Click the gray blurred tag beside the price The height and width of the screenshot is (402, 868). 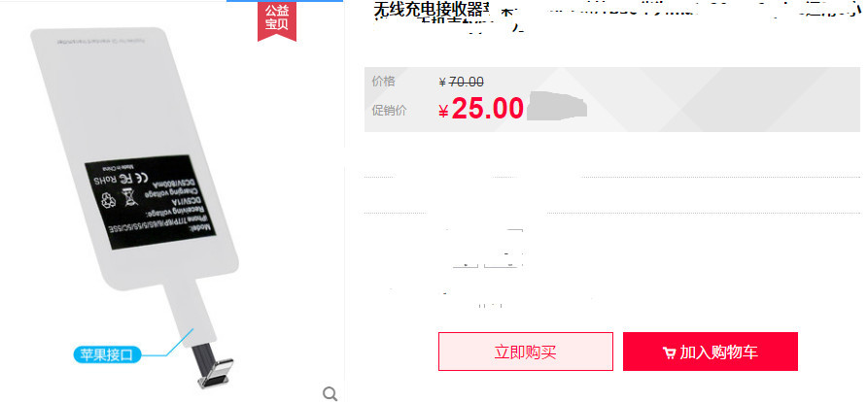556,107
